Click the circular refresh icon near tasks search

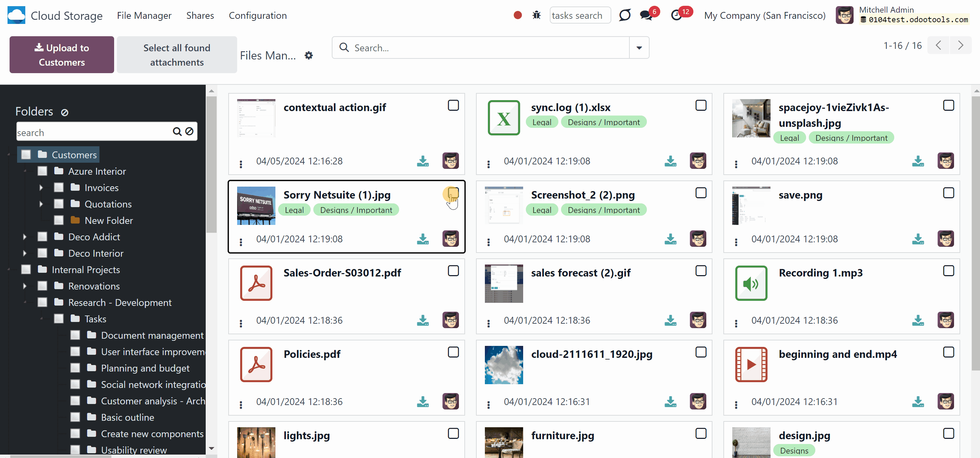click(x=625, y=15)
